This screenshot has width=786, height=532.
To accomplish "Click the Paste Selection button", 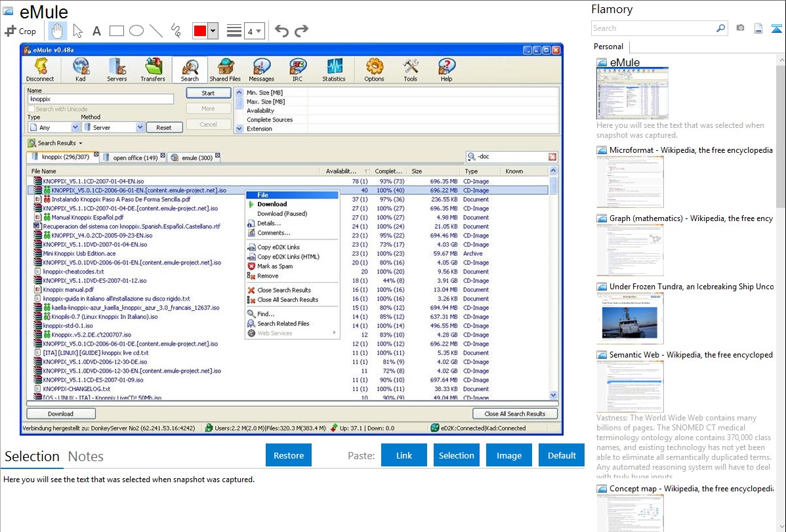I will pos(456,455).
